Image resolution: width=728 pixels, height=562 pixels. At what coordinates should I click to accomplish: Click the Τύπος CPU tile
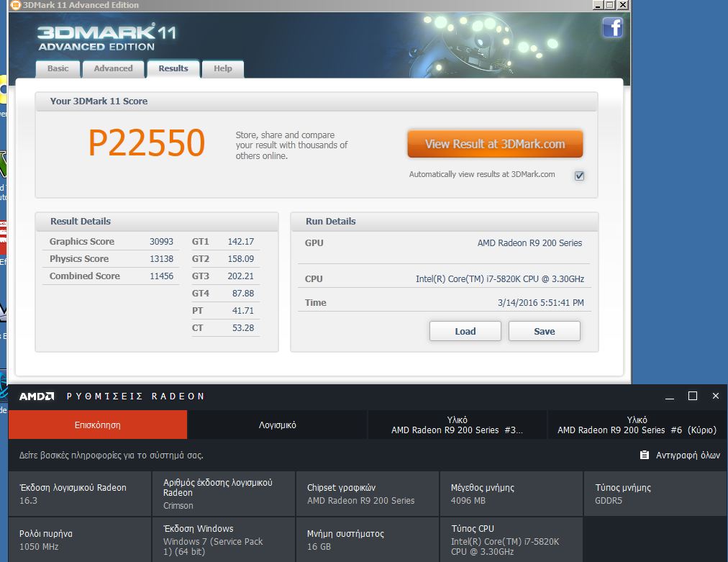tap(511, 540)
